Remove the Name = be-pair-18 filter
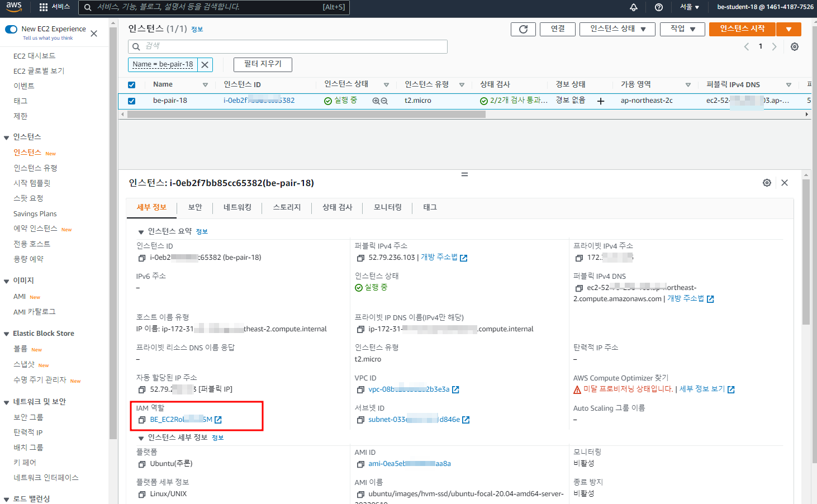This screenshot has width=817, height=504. 205,65
